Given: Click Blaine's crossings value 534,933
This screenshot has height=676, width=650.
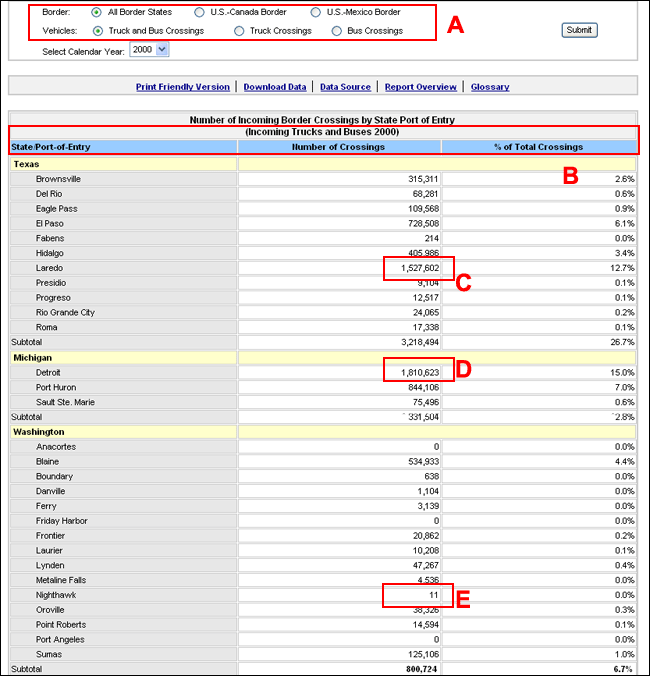Looking at the screenshot, I should (423, 462).
